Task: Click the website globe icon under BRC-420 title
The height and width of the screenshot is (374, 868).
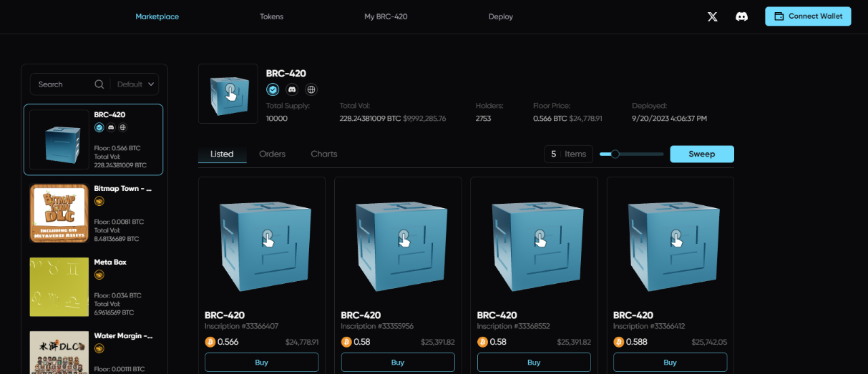Action: pos(311,89)
